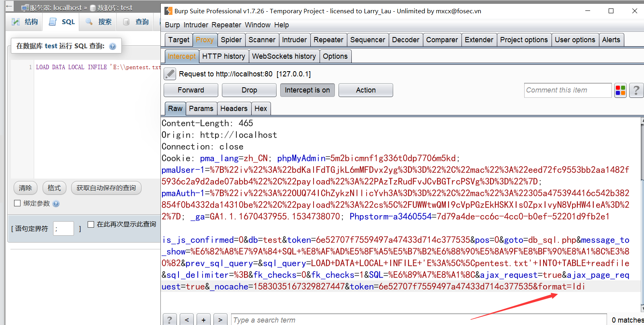The width and height of the screenshot is (644, 325).
Task: Open the HTTP history sub-tab
Action: click(x=224, y=56)
